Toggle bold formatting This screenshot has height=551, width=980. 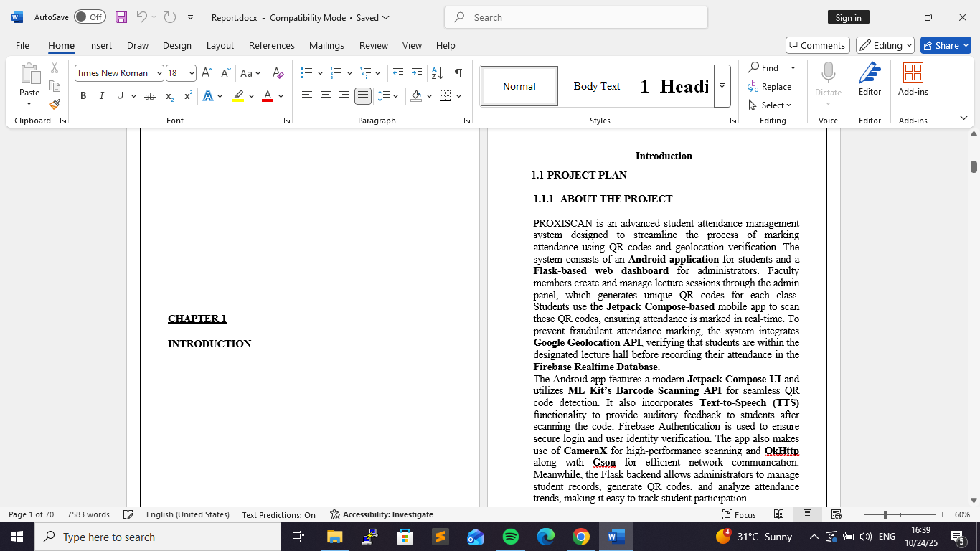tap(83, 96)
